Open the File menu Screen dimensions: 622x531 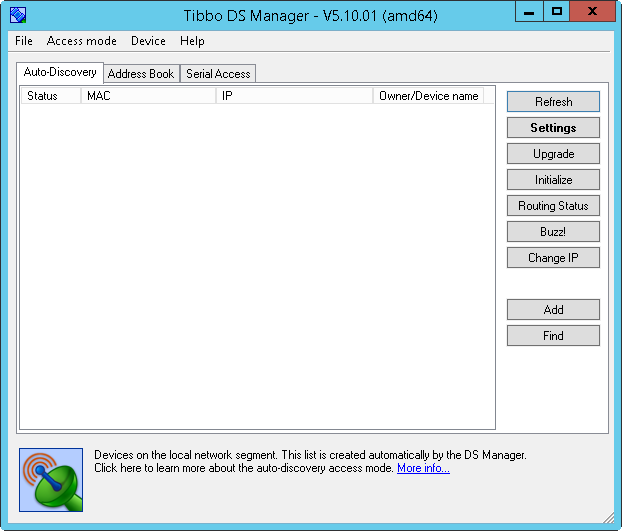click(x=24, y=41)
